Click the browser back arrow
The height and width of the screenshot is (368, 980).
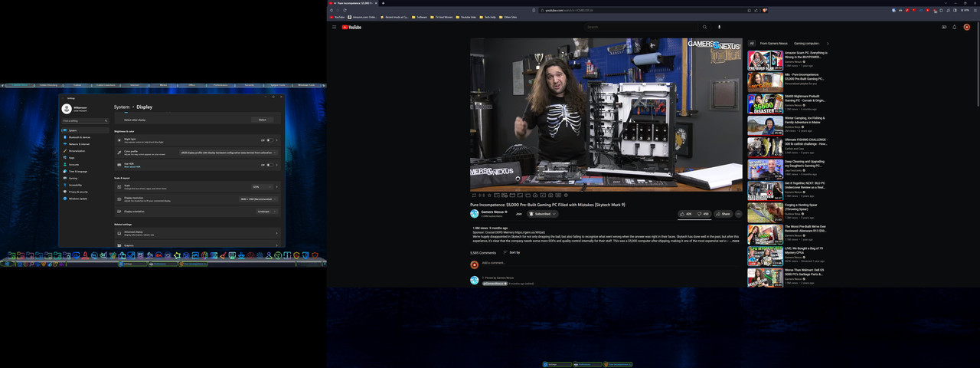pos(332,10)
